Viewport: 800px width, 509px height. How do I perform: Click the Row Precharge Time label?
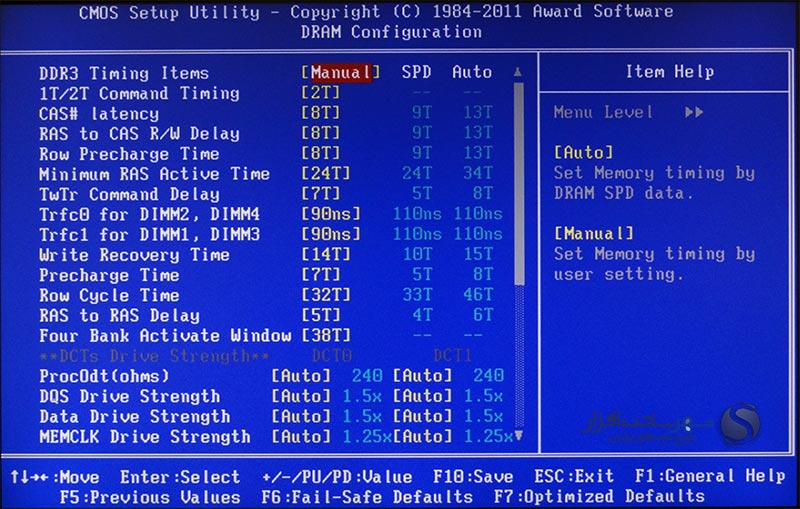click(129, 154)
